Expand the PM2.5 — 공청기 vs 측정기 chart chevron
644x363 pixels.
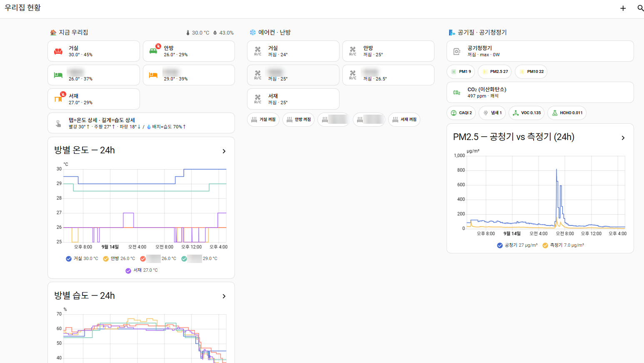pos(623,138)
